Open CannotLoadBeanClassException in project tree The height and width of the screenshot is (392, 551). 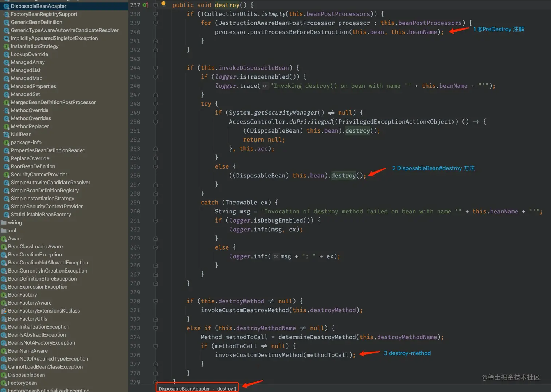(46, 367)
